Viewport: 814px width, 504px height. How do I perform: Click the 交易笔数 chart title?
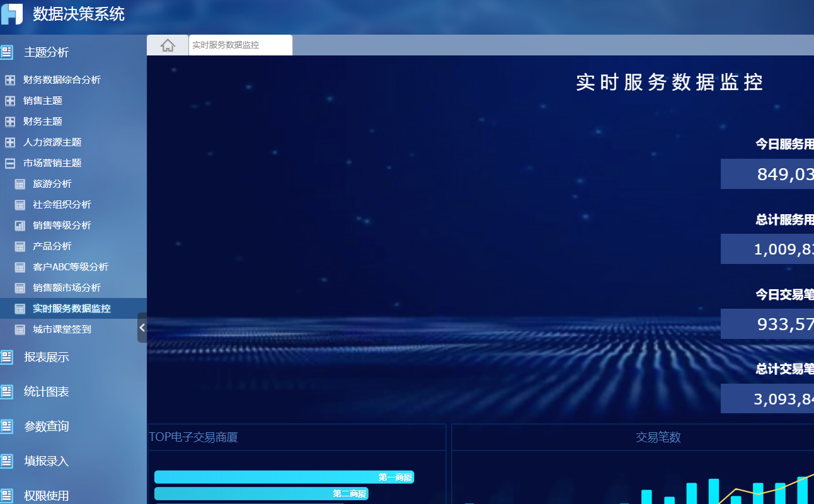pos(658,437)
